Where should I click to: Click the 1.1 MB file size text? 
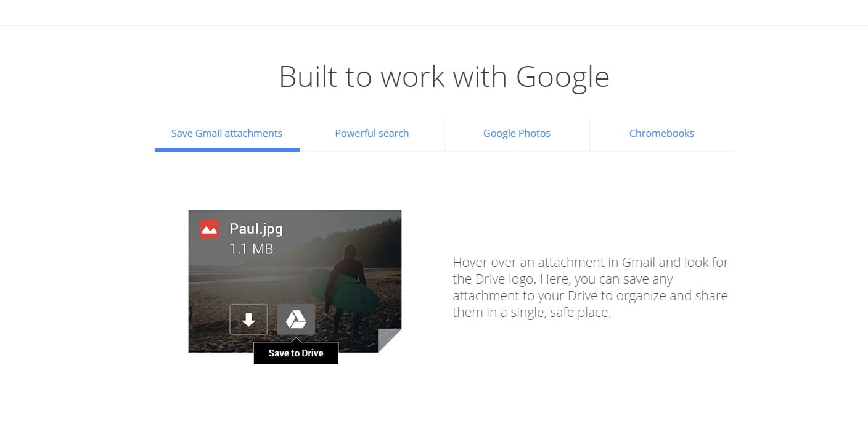252,249
